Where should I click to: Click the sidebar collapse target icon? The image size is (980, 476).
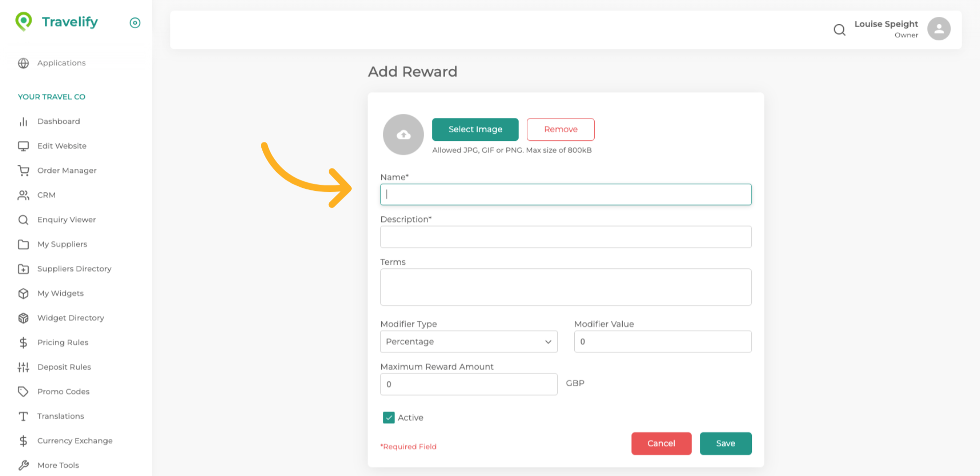(135, 22)
